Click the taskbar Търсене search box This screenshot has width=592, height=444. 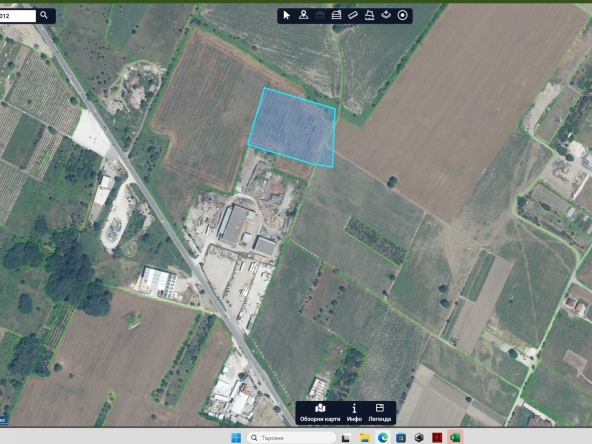[x=291, y=438]
